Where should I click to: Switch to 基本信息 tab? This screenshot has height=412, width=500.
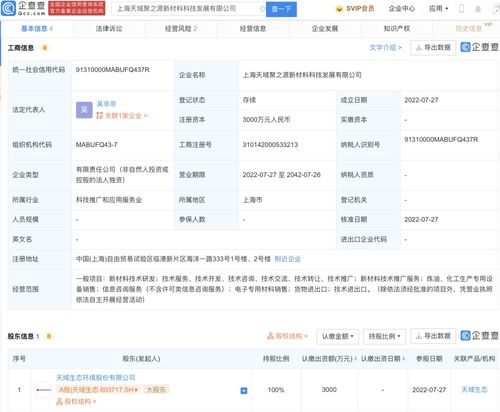tap(37, 29)
